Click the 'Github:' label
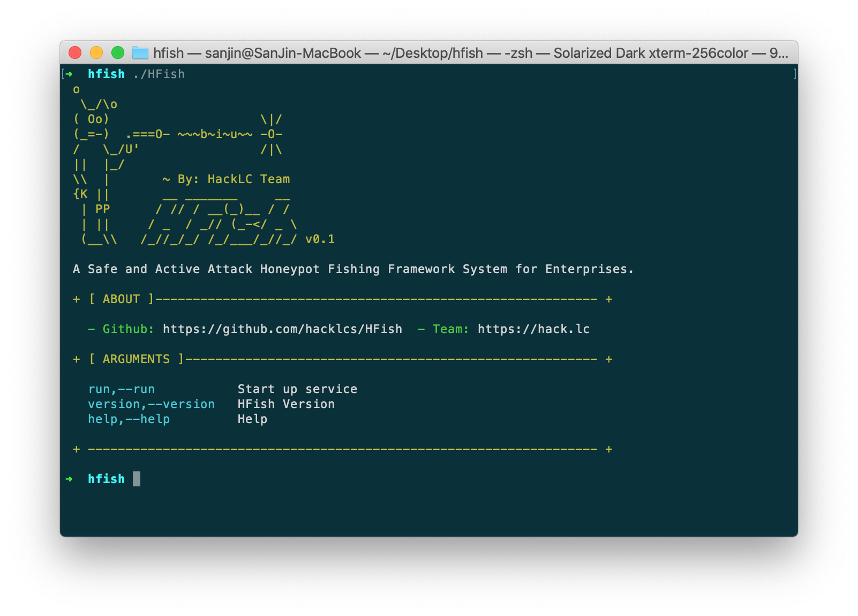Image resolution: width=858 pixels, height=616 pixels. coord(128,329)
